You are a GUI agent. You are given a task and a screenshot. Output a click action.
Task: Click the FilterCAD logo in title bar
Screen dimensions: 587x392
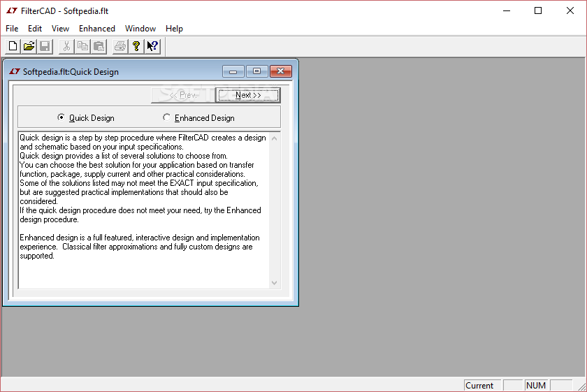pos(12,11)
